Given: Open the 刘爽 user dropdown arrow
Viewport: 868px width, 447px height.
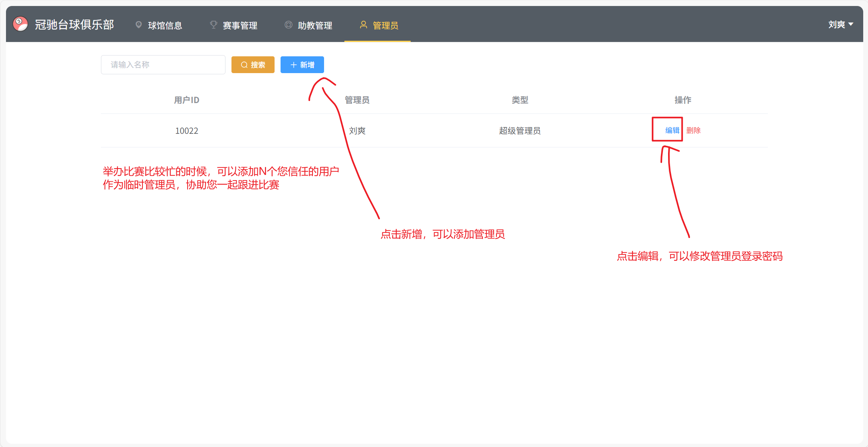Looking at the screenshot, I should [851, 24].
